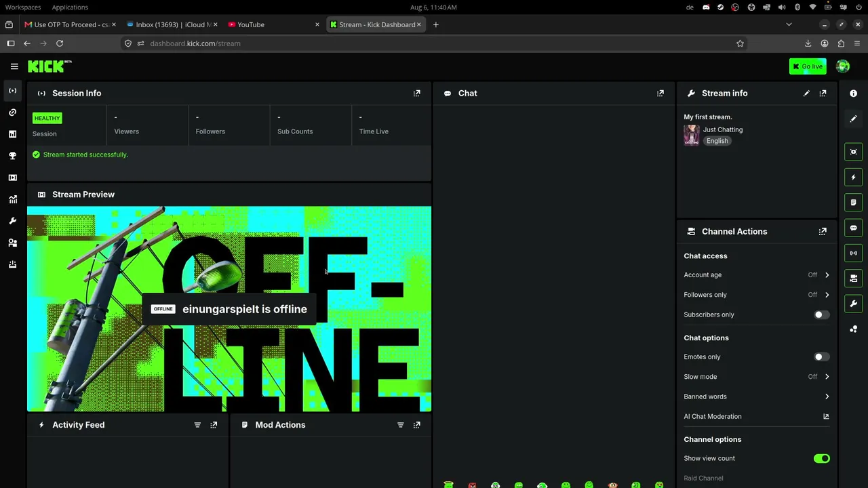Open the browser extensions menu
868x488 pixels.
(841, 43)
